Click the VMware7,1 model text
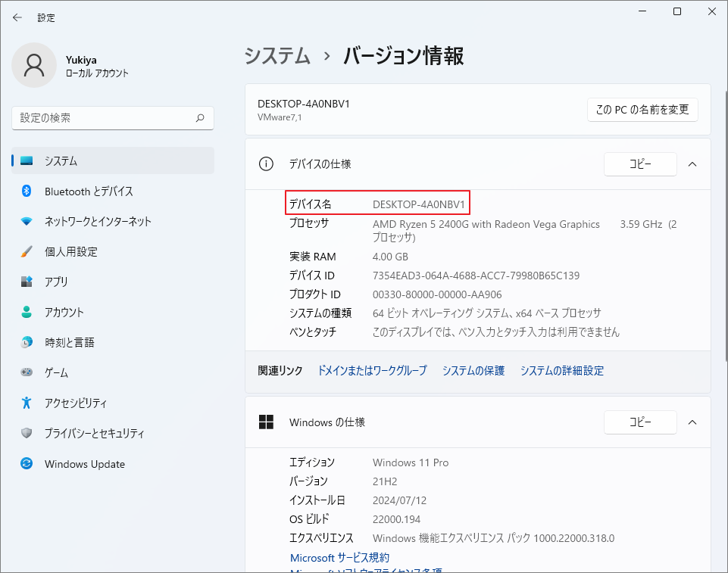This screenshot has height=573, width=728. tap(280, 117)
